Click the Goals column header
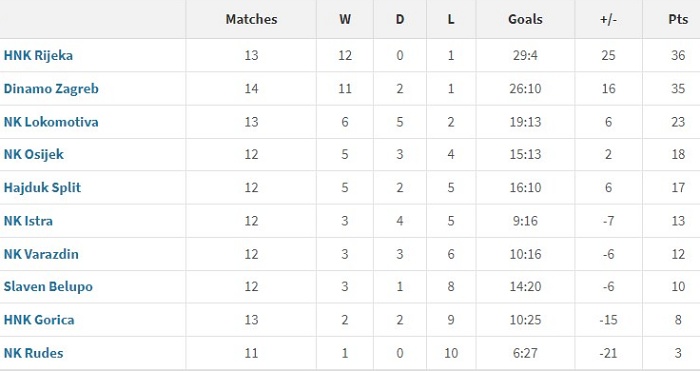 (x=525, y=19)
